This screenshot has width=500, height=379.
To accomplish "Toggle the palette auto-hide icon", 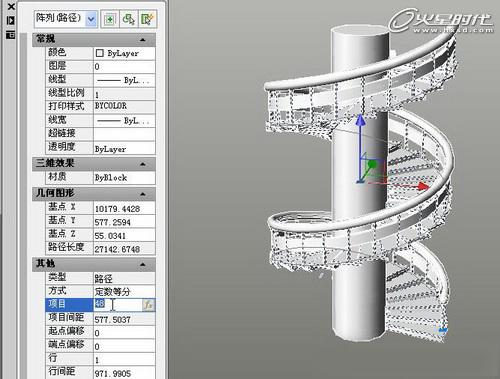I will click(11, 20).
